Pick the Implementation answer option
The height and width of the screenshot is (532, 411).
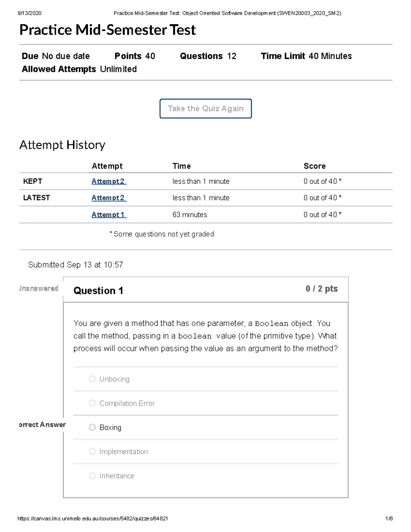[x=92, y=451]
